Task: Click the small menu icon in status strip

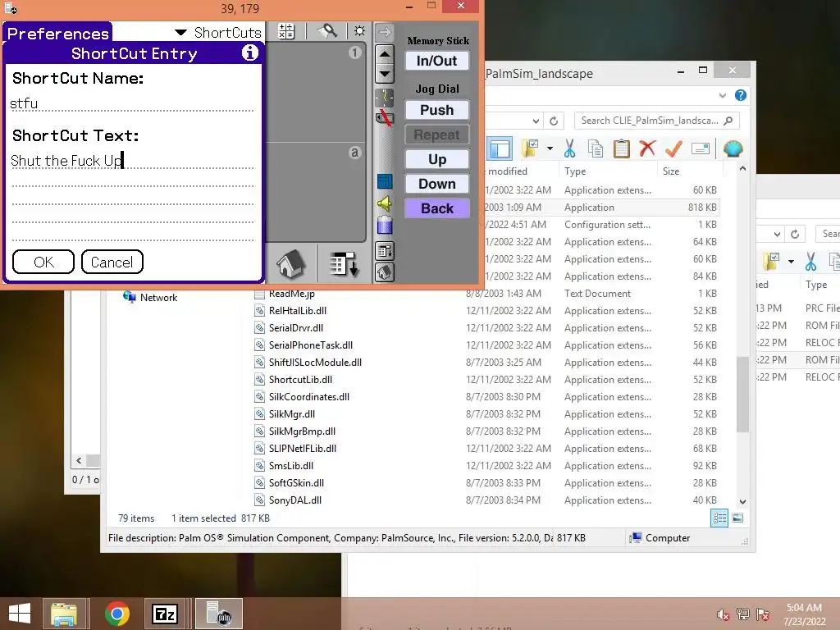Action: [385, 251]
